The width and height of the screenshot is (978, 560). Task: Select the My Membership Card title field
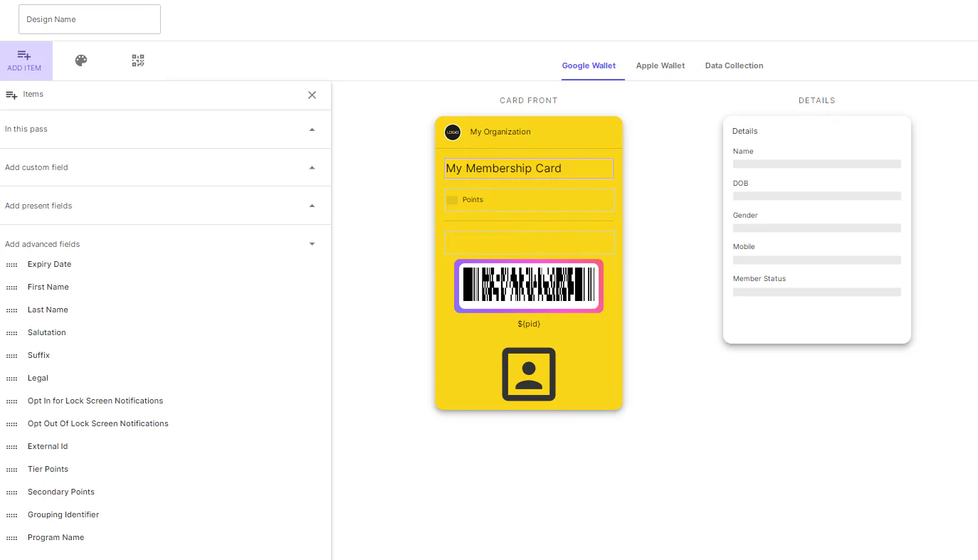529,169
